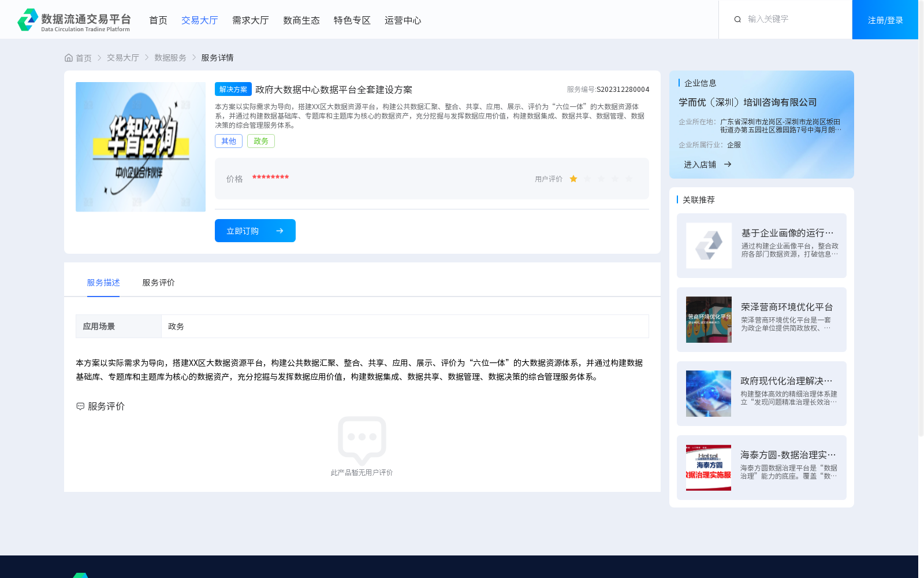
Task: Click the 其他 tag
Action: [229, 141]
